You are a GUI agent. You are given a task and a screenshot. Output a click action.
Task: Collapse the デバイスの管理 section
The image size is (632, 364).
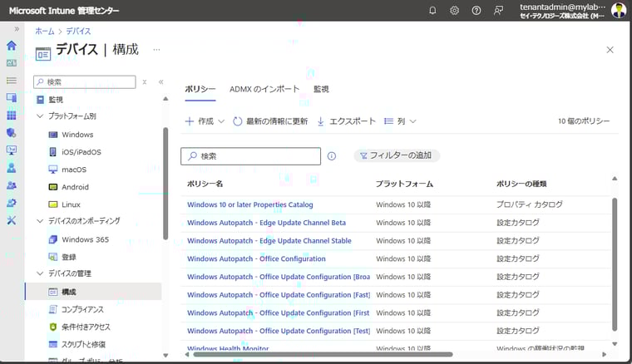tap(40, 273)
